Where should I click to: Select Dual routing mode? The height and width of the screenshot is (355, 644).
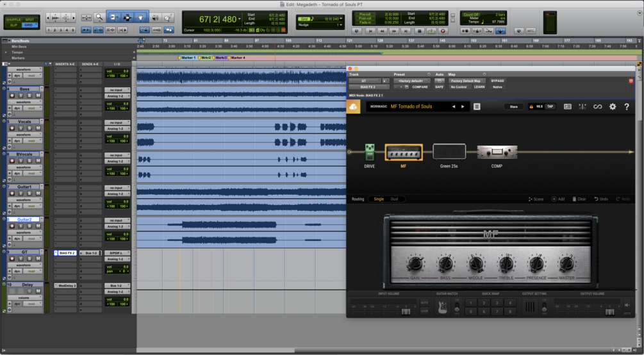pos(394,199)
